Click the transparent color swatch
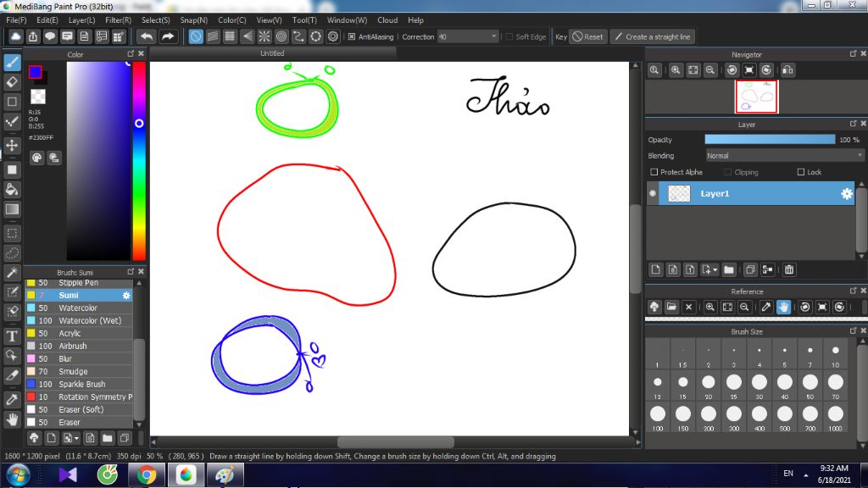Viewport: 868px width, 488px height. coord(37,97)
